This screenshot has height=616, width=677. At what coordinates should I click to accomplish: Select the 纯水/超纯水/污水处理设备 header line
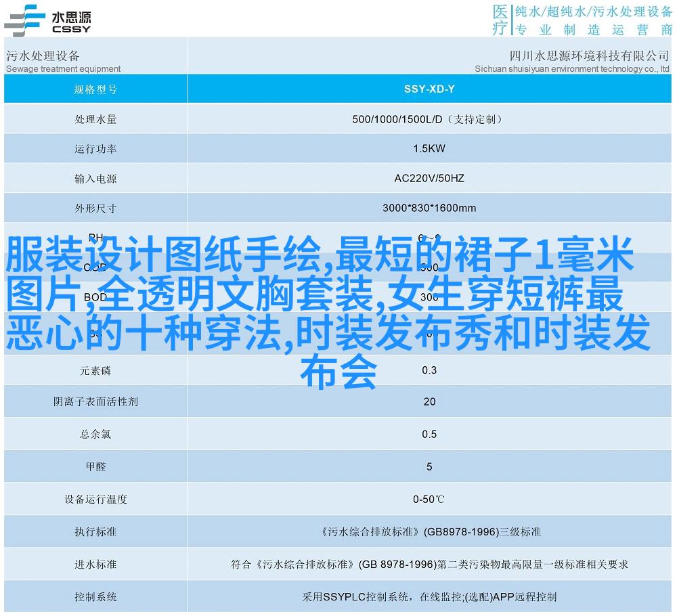click(594, 12)
